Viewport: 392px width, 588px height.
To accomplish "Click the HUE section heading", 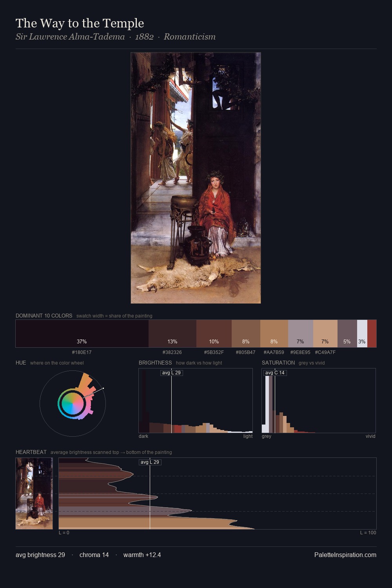I will point(21,363).
